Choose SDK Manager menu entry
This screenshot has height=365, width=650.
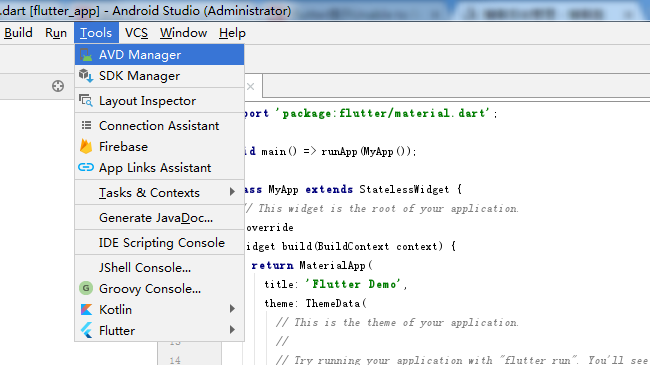pos(160,75)
